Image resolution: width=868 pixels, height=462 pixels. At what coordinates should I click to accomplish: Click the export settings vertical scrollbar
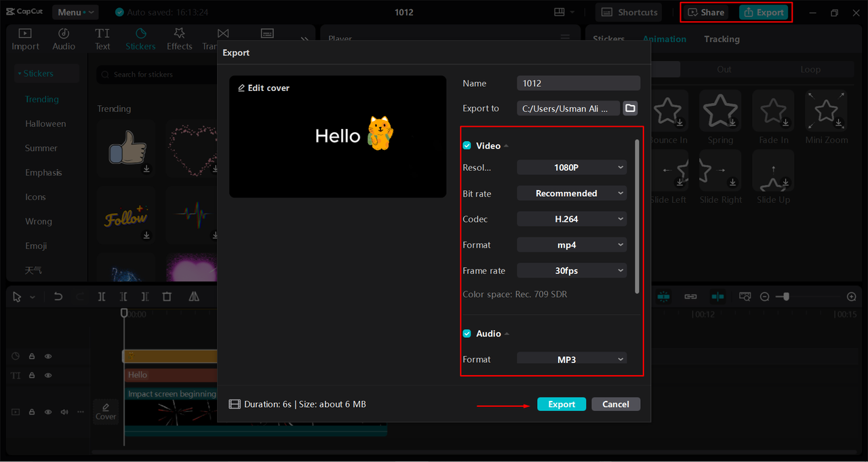click(637, 217)
